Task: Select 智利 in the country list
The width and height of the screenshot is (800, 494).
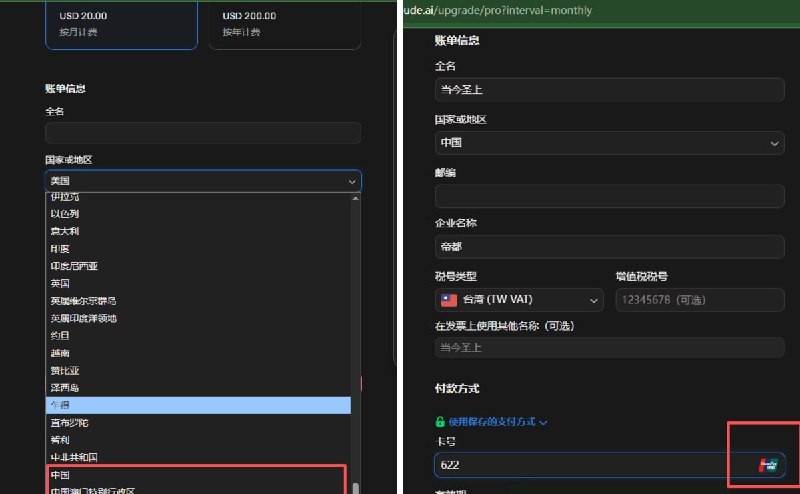Action: click(198, 440)
